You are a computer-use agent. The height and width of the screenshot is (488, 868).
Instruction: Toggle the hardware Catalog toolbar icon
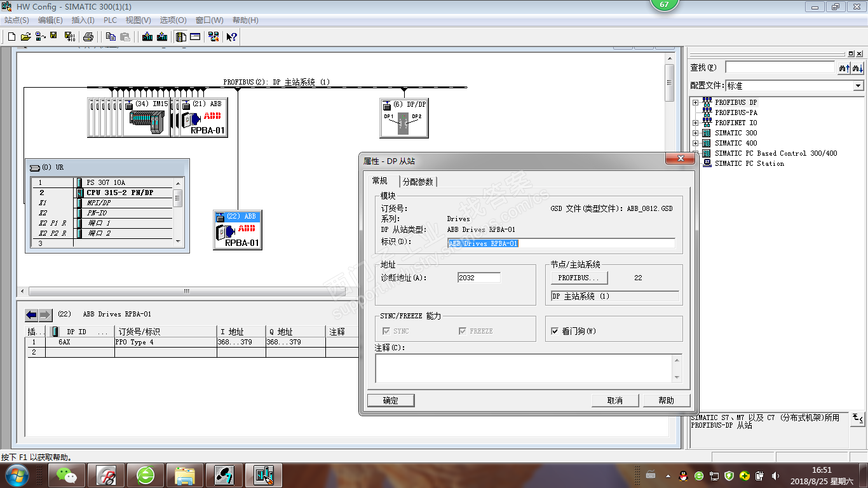(x=181, y=37)
